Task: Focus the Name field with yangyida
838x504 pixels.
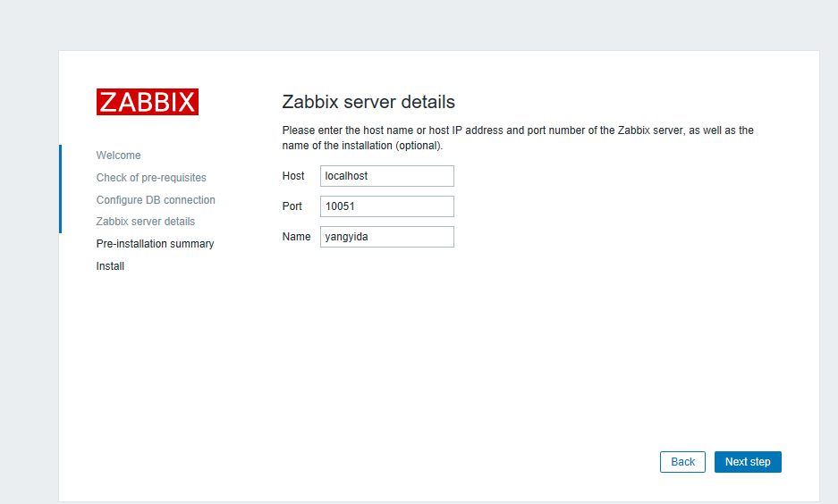Action: pos(387,237)
